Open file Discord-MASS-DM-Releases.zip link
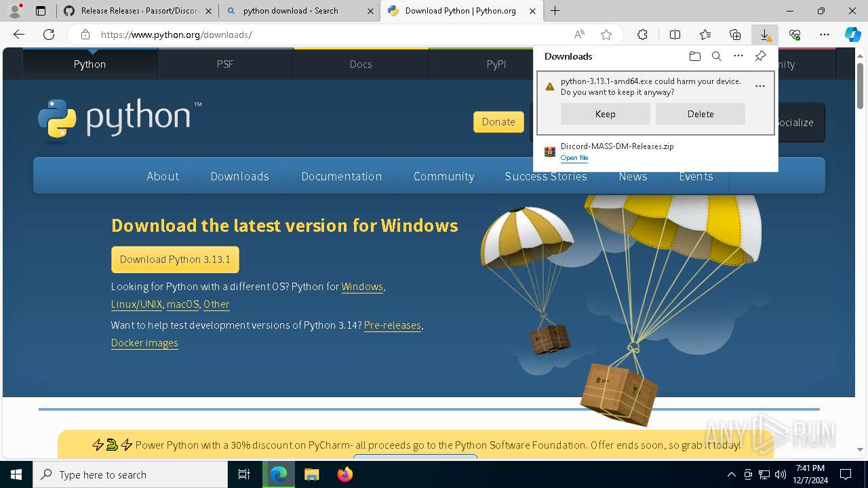868x488 pixels. click(574, 158)
